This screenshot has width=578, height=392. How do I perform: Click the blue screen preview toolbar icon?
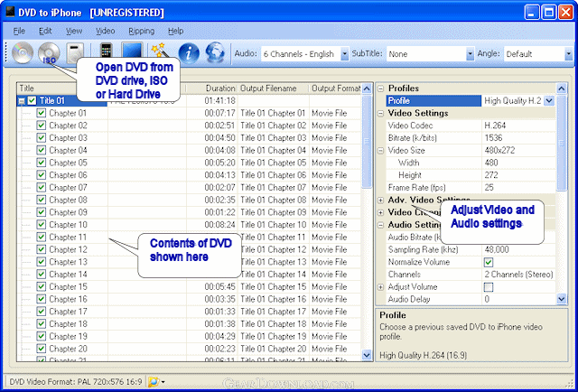[x=132, y=51]
